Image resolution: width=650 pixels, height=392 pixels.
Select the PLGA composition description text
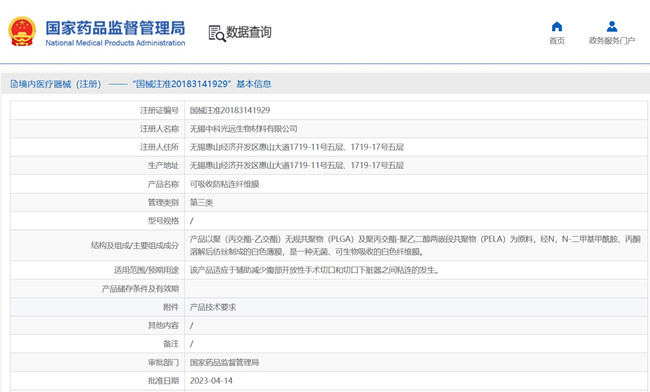pos(415,245)
